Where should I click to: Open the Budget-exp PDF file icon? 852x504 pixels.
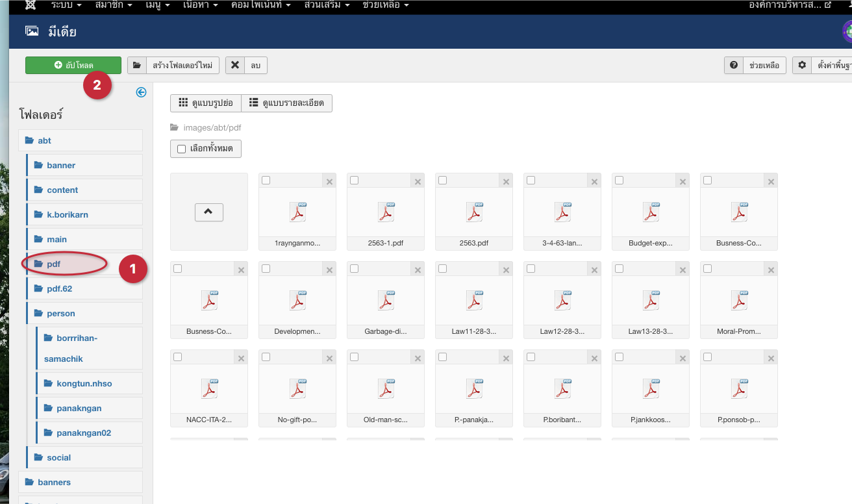(x=650, y=212)
